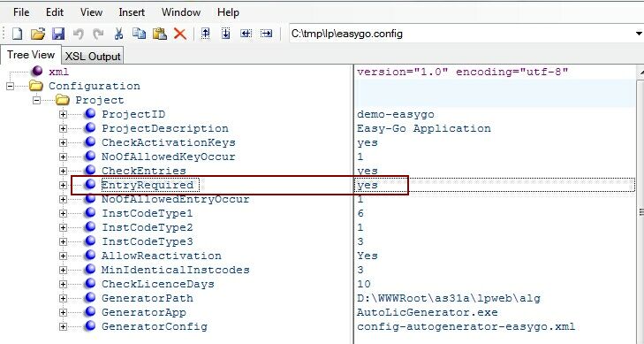Screen dimensions: 644x344
Task: Click the Paste clipboard icon
Action: point(159,34)
